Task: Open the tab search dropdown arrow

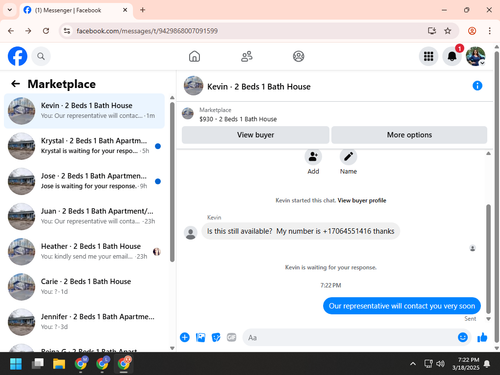Action: (x=10, y=10)
